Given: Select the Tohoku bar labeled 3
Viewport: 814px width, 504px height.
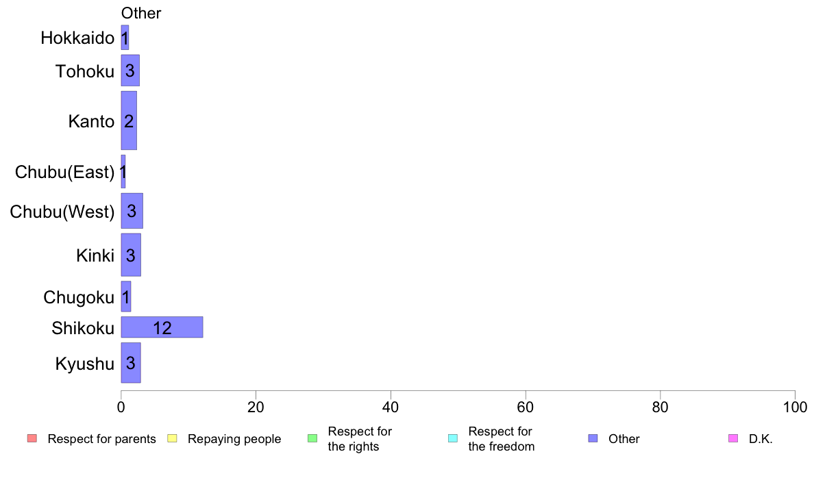Looking at the screenshot, I should [130, 71].
